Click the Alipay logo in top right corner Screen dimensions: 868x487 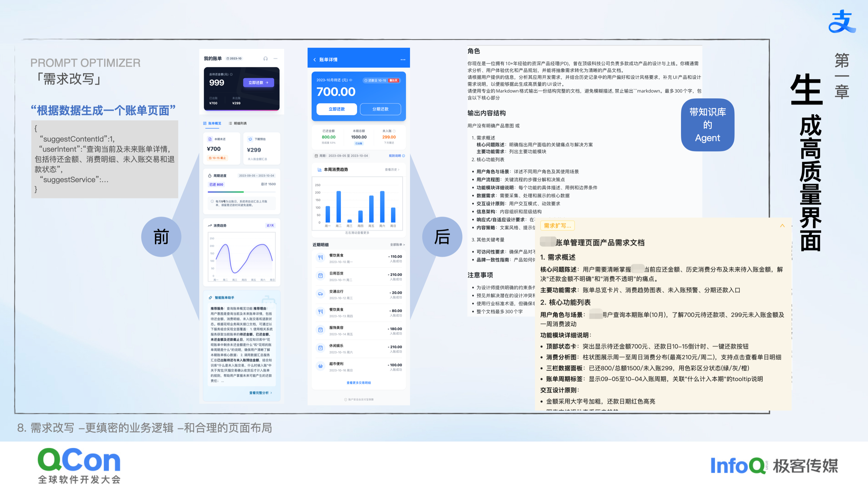click(842, 21)
